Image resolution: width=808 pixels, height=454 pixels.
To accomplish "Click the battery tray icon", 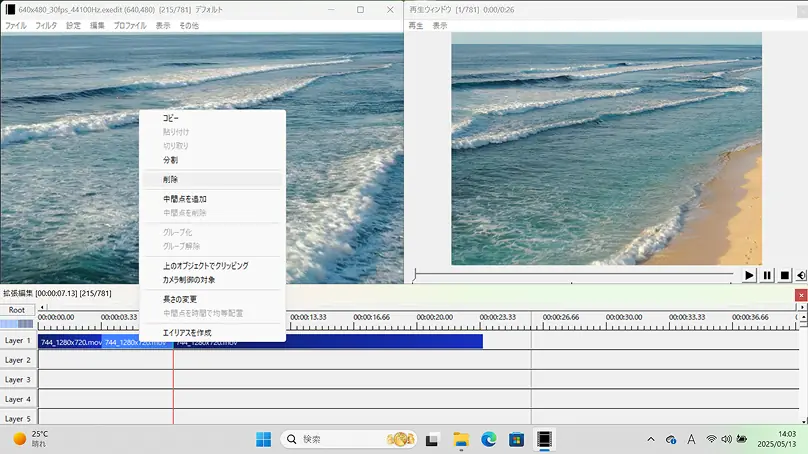I will pyautogui.click(x=742, y=439).
